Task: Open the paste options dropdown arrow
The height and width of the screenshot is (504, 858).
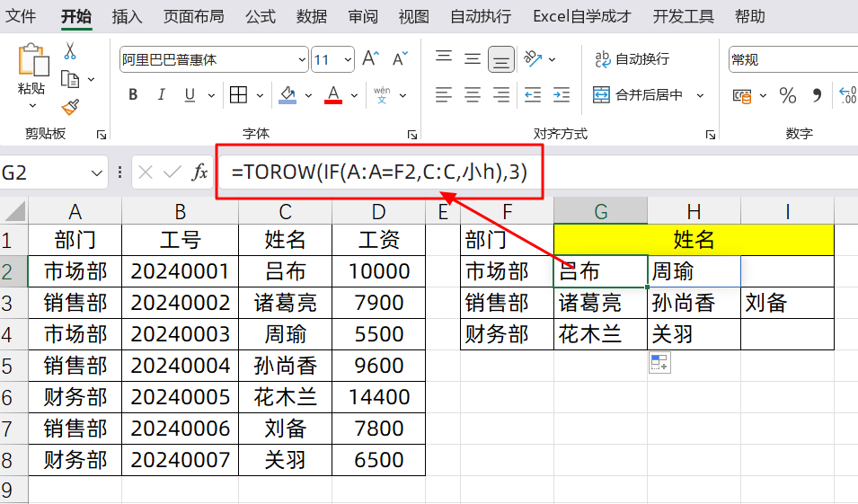Action: tap(33, 105)
